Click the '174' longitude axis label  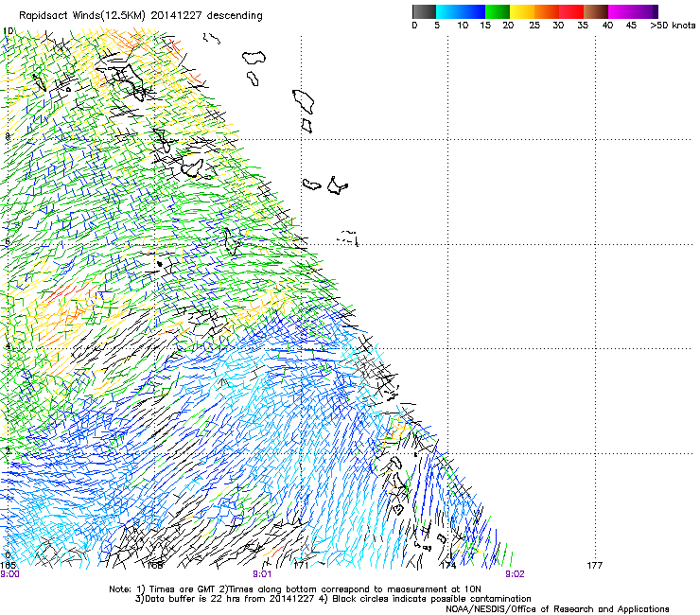(x=448, y=566)
